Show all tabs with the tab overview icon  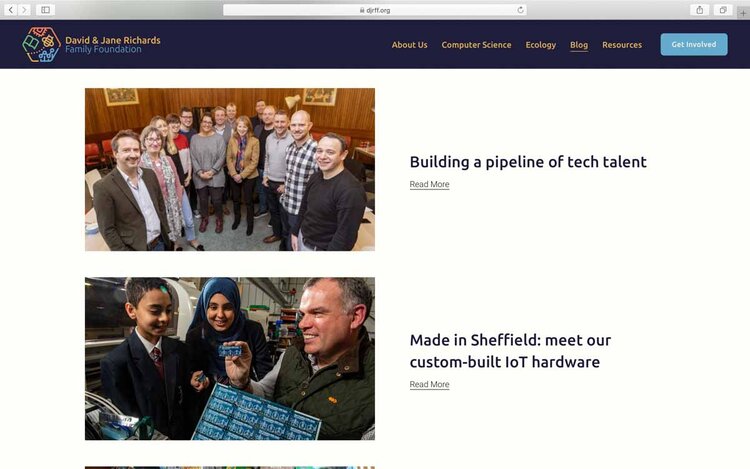point(723,10)
